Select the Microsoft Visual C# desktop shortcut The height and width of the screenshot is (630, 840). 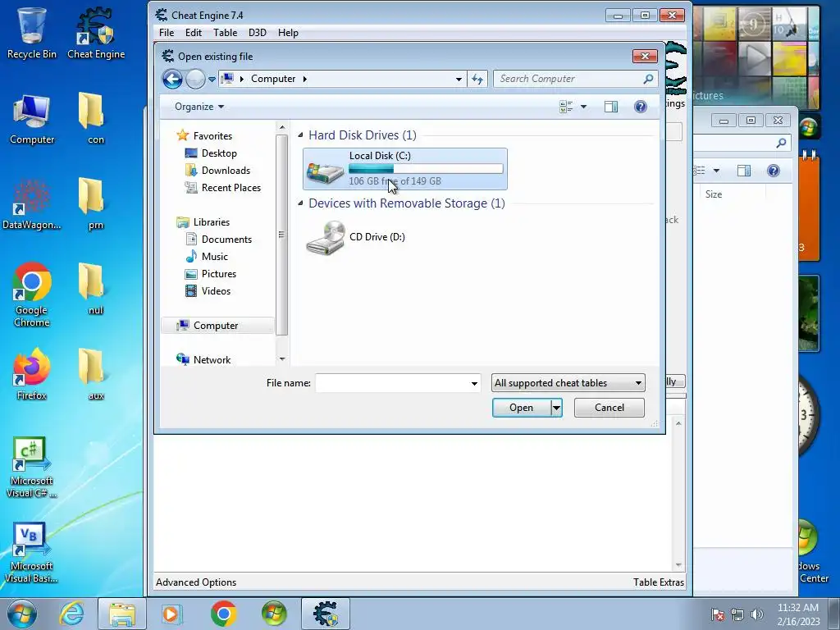(32, 467)
